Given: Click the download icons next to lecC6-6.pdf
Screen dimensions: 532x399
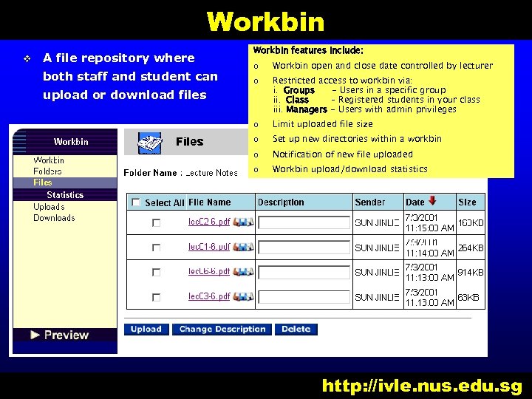Looking at the screenshot, I should (x=243, y=272).
